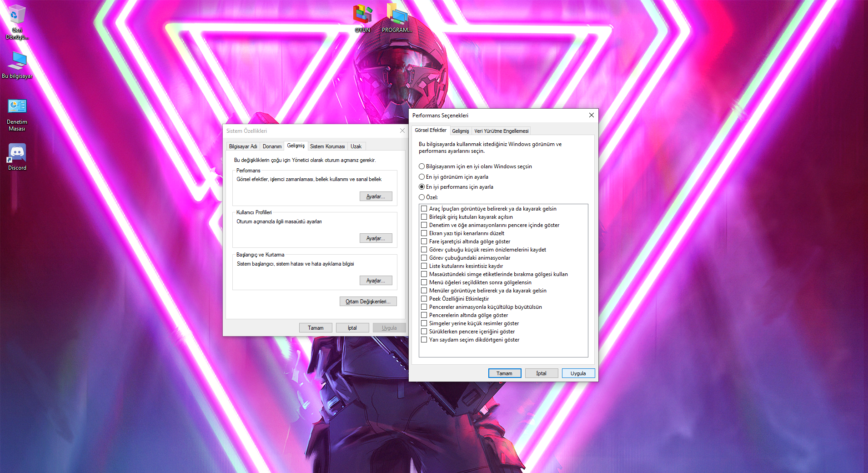Click İptal in Performans Seçenekleri
868x473 pixels.
542,373
